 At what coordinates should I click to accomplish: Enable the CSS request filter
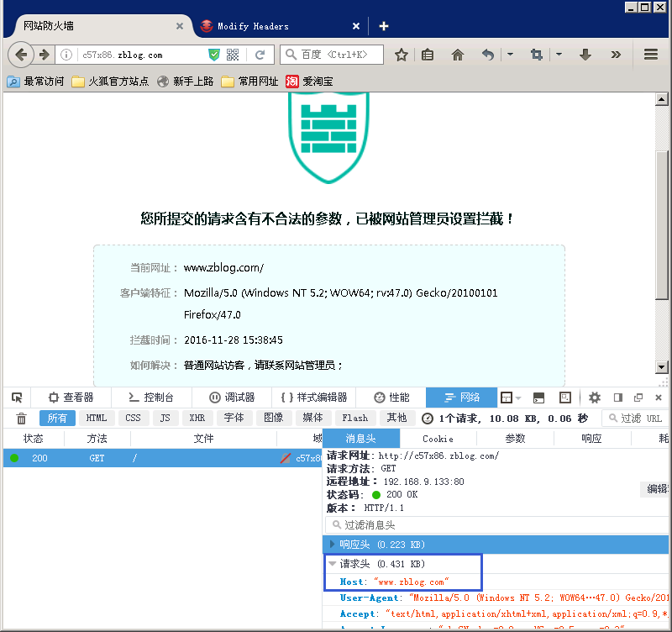(133, 418)
